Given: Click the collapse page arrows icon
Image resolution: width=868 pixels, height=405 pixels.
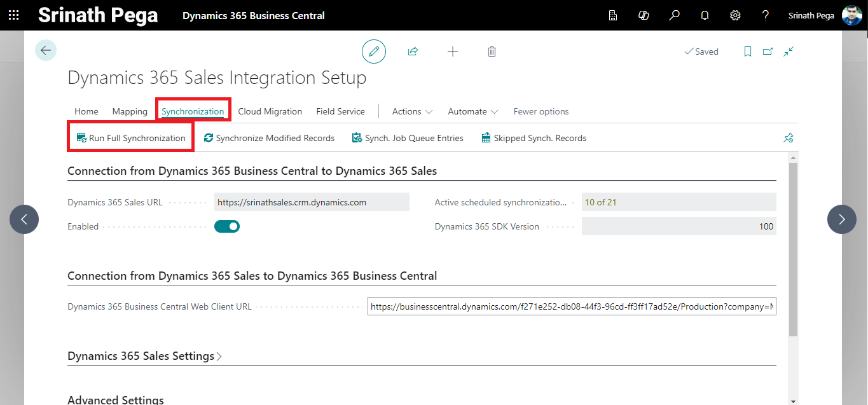Looking at the screenshot, I should (x=789, y=51).
